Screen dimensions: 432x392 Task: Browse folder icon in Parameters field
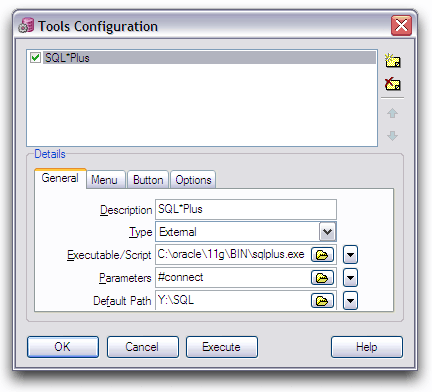tap(322, 278)
